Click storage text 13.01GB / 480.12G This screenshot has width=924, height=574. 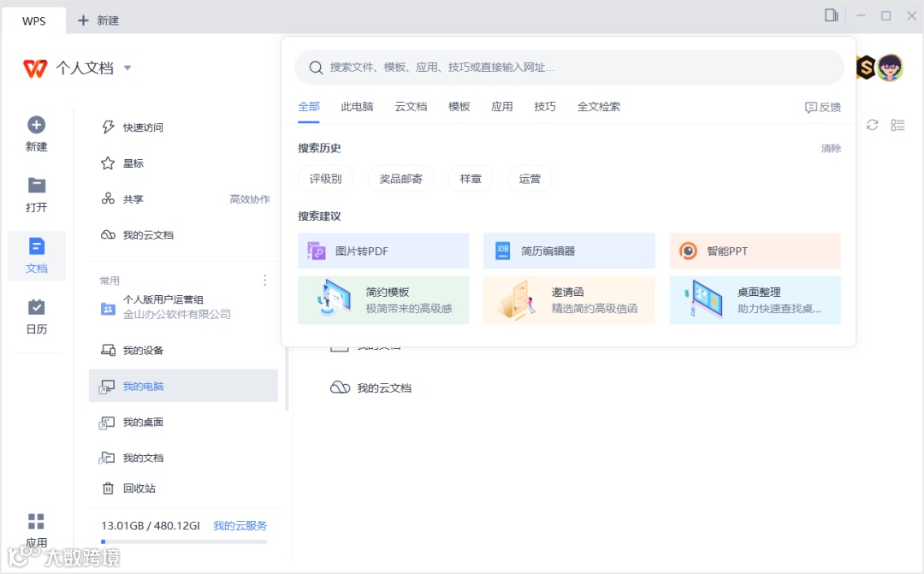[151, 526]
